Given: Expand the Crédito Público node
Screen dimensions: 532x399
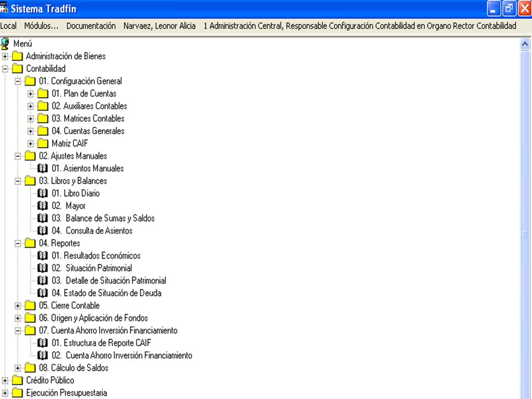Looking at the screenshot, I should pos(5,381).
